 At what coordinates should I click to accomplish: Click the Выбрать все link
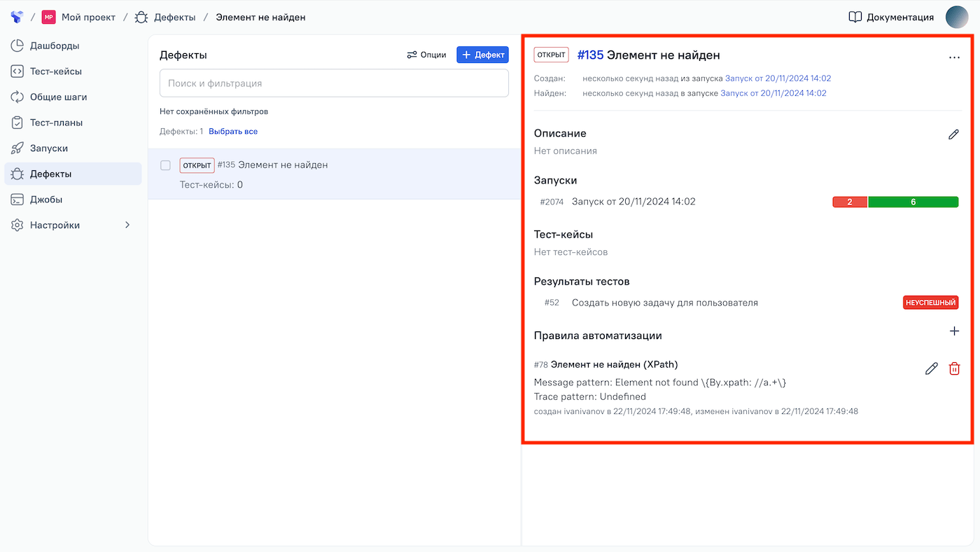[233, 131]
